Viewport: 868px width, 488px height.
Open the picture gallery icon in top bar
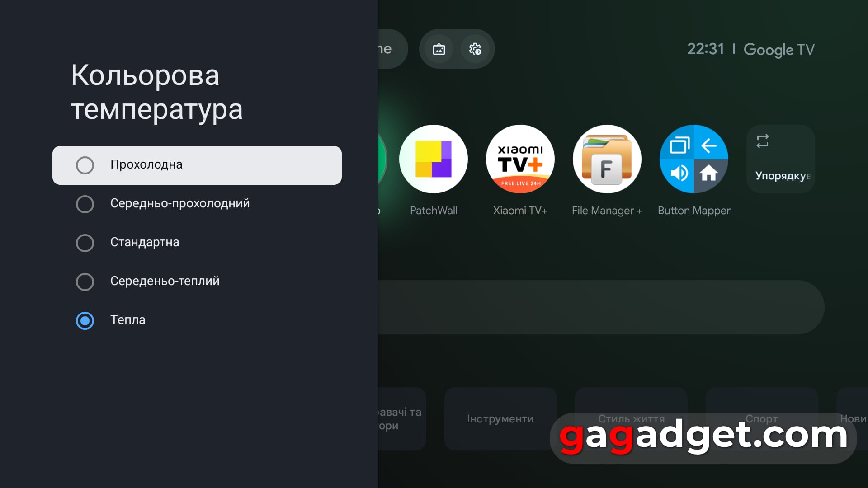439,49
